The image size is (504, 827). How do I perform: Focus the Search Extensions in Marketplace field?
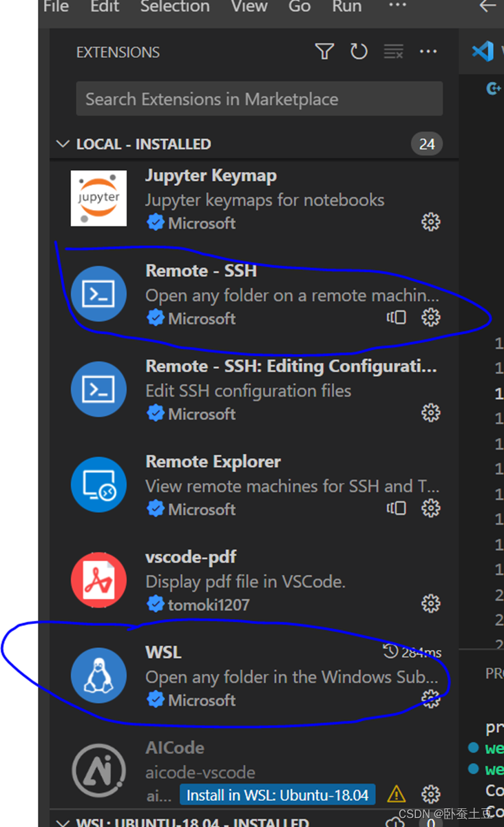tap(259, 98)
